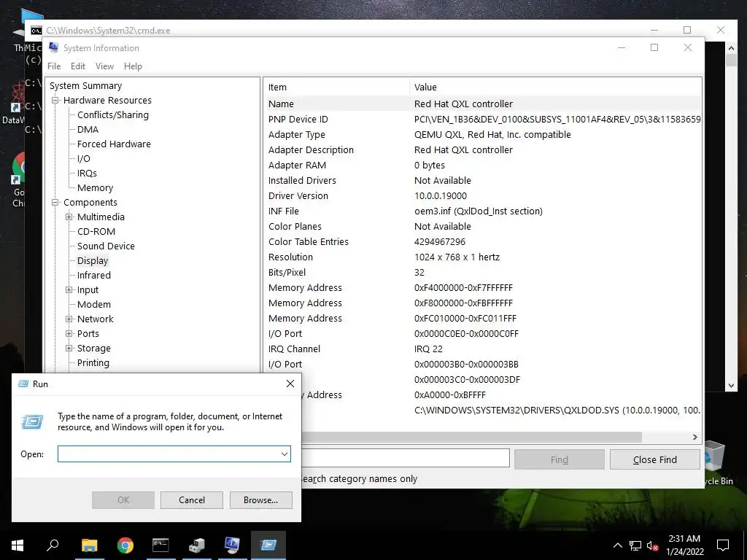The width and height of the screenshot is (747, 560).
Task: Open taskbar search magnifier
Action: pyautogui.click(x=53, y=545)
